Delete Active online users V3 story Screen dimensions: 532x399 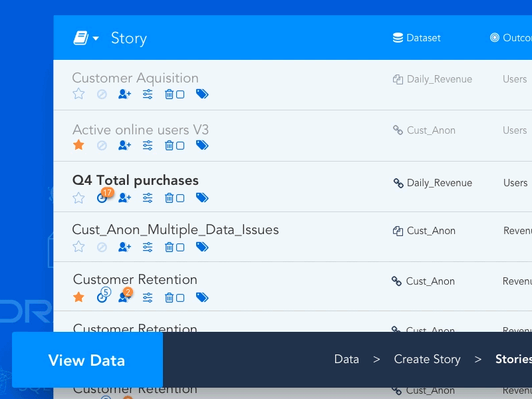169,146
